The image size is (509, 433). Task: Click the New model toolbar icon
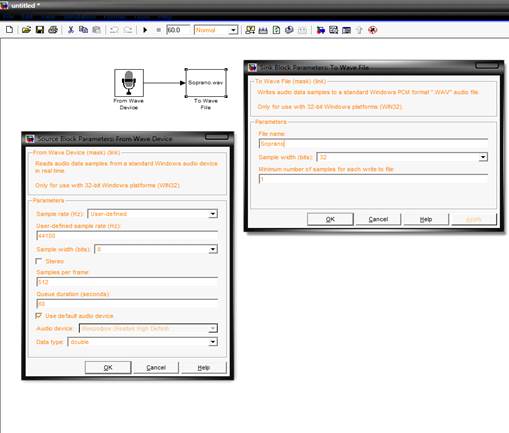click(x=9, y=30)
